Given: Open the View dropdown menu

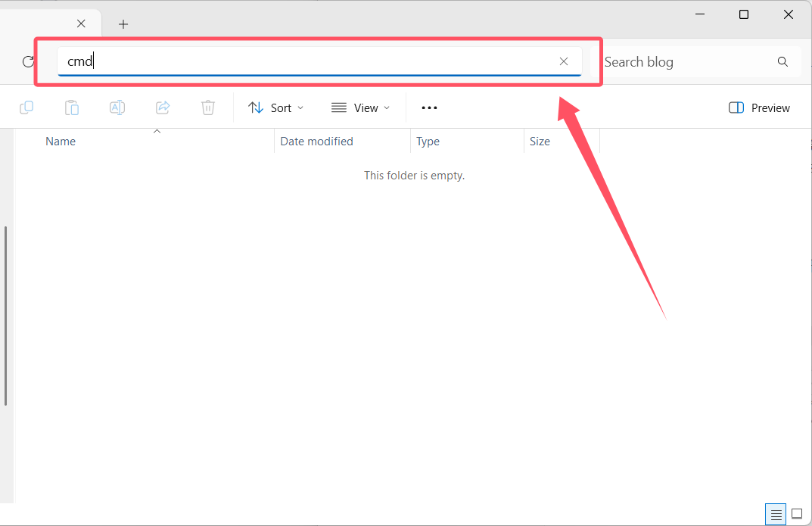Looking at the screenshot, I should point(361,107).
